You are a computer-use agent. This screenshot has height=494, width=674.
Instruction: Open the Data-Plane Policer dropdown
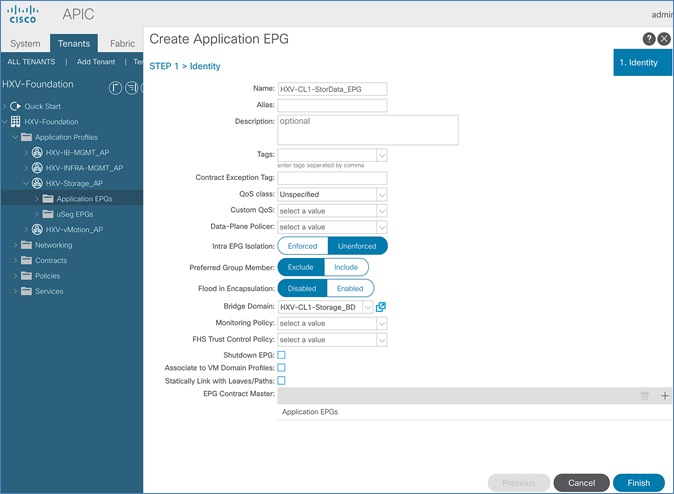[382, 227]
